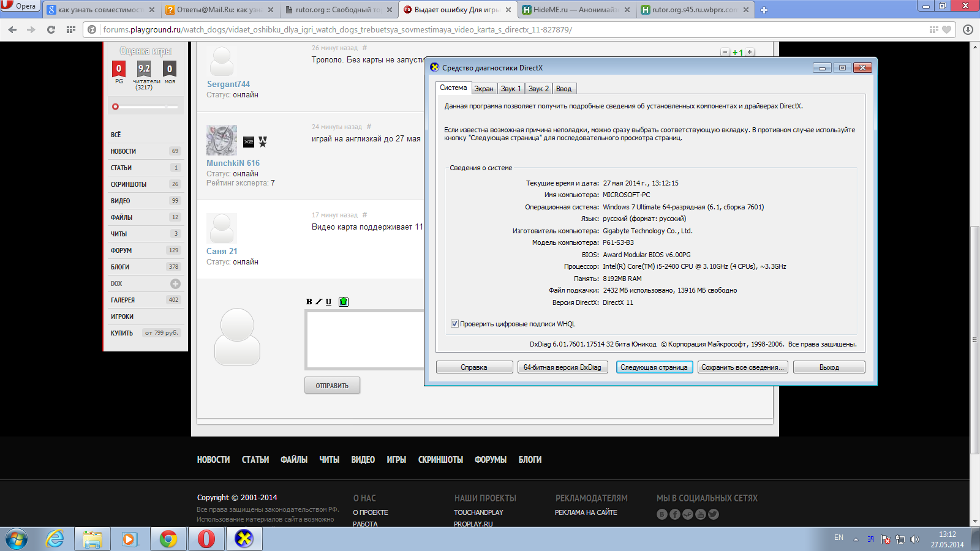Open Звук 2 tab in DirectX dialog
The image size is (980, 551).
[x=538, y=89]
